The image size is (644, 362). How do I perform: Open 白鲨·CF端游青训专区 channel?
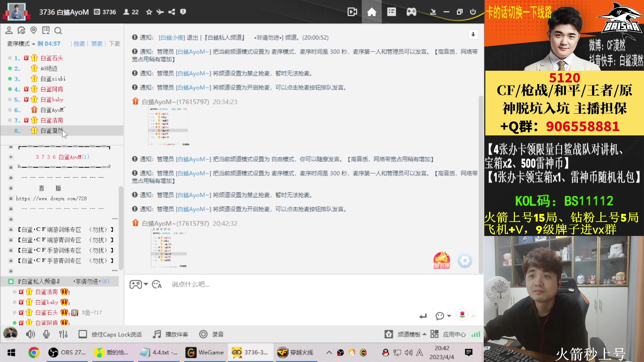pyautogui.click(x=65, y=240)
